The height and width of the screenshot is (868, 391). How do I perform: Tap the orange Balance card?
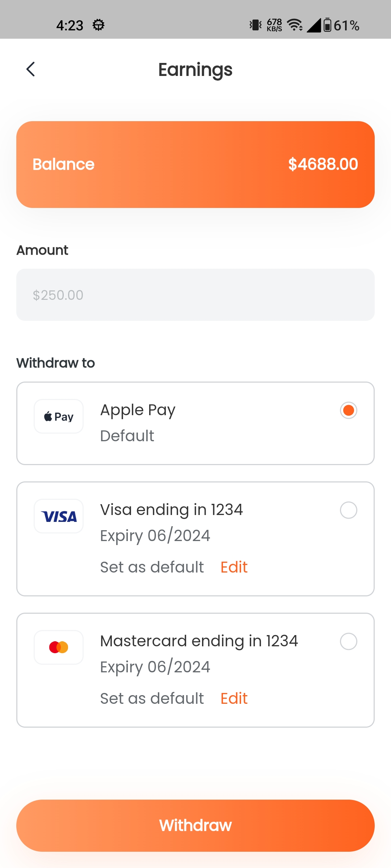click(195, 165)
